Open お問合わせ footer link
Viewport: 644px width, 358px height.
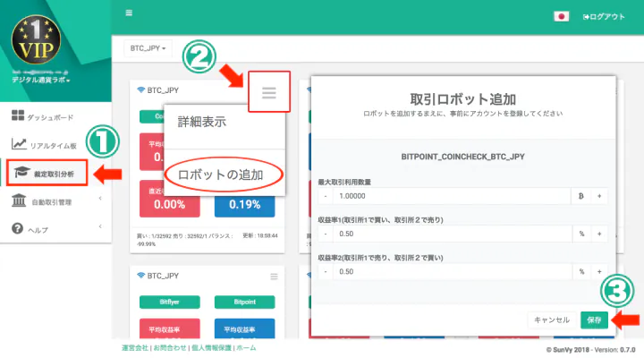click(170, 348)
